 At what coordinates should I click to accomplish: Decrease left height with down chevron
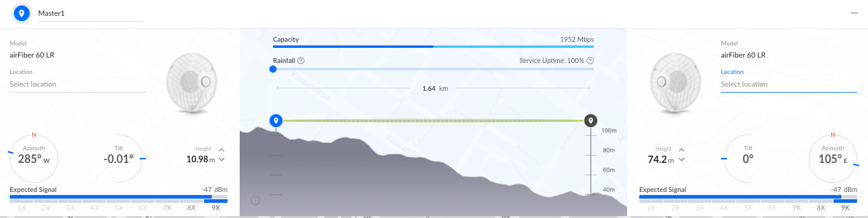(222, 160)
